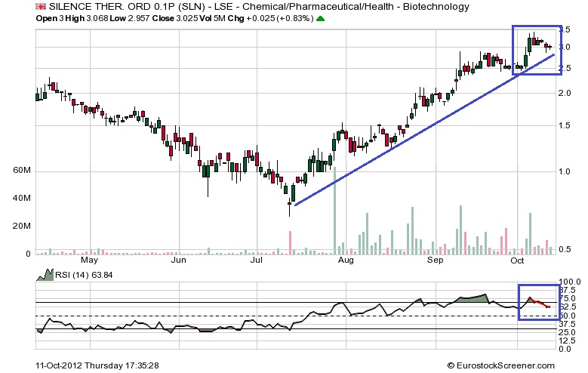
Task: Click the 'Chg +0.025 (+0.83%)' text
Action: tap(270, 18)
